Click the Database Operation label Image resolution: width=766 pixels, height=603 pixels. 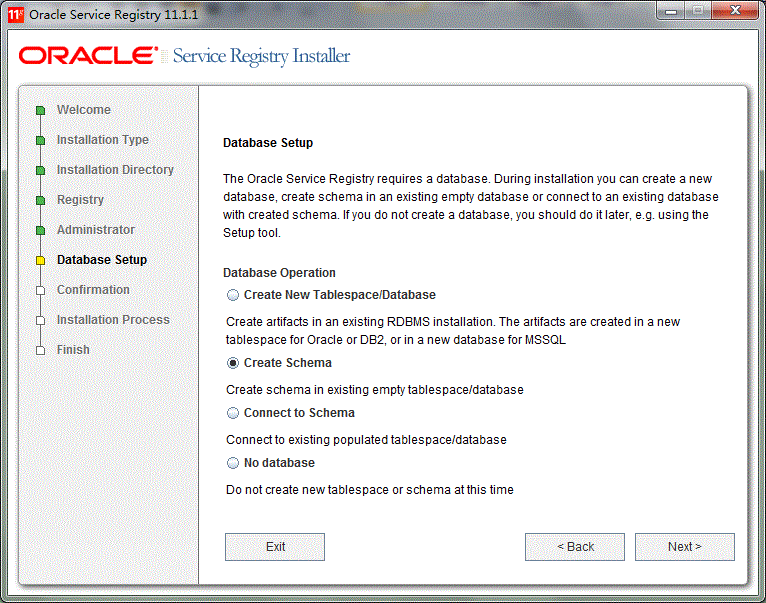(x=279, y=273)
